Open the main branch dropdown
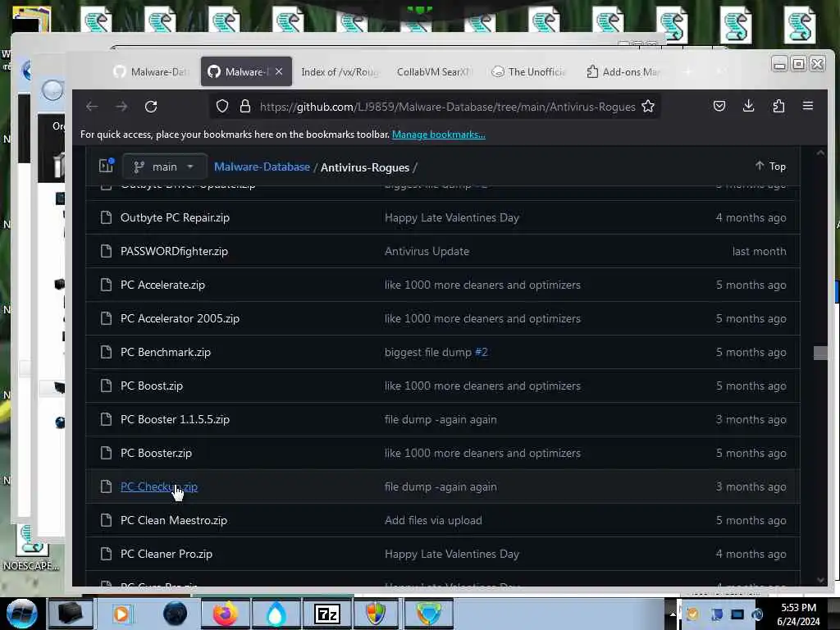840x630 pixels. pos(164,167)
